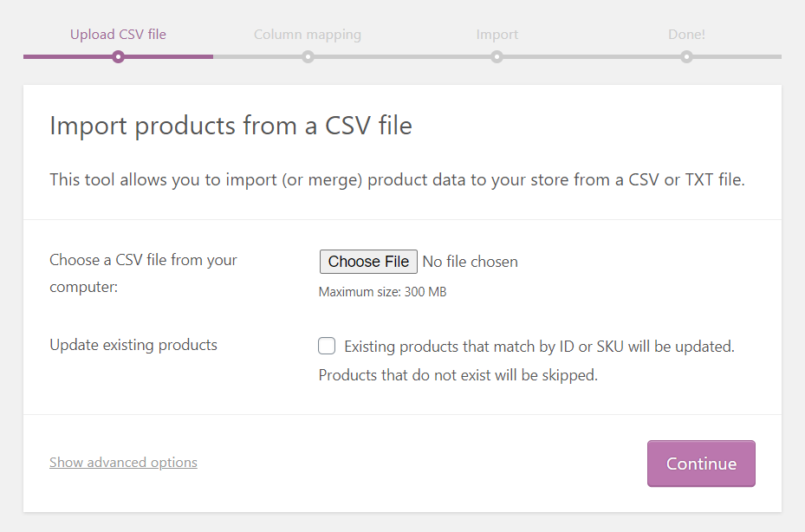805x532 pixels.
Task: Click the Column mapping step circle
Action: tap(308, 57)
